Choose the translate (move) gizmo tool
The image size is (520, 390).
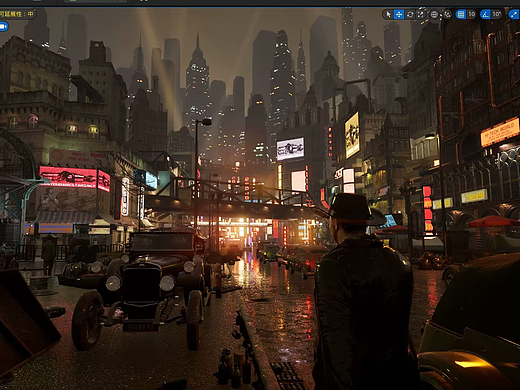pyautogui.click(x=399, y=14)
